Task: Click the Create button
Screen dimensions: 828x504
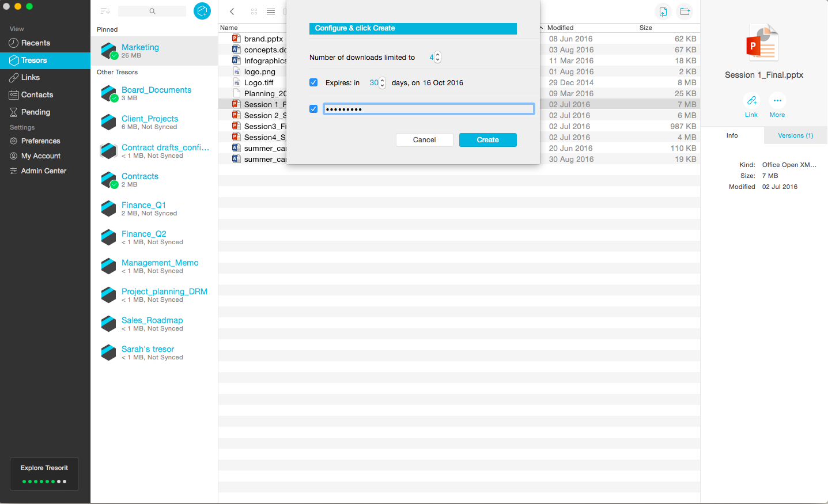Action: [488, 140]
